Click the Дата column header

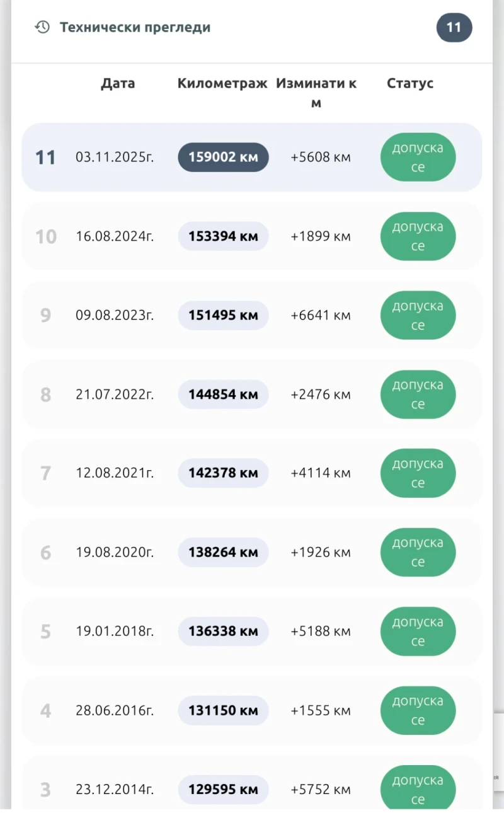pos(118,83)
